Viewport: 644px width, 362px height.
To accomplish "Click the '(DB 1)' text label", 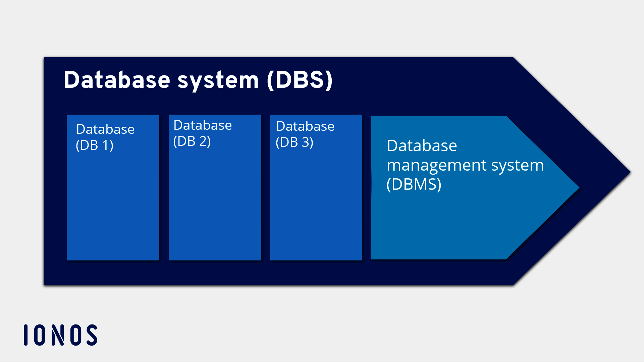I will pyautogui.click(x=95, y=145).
